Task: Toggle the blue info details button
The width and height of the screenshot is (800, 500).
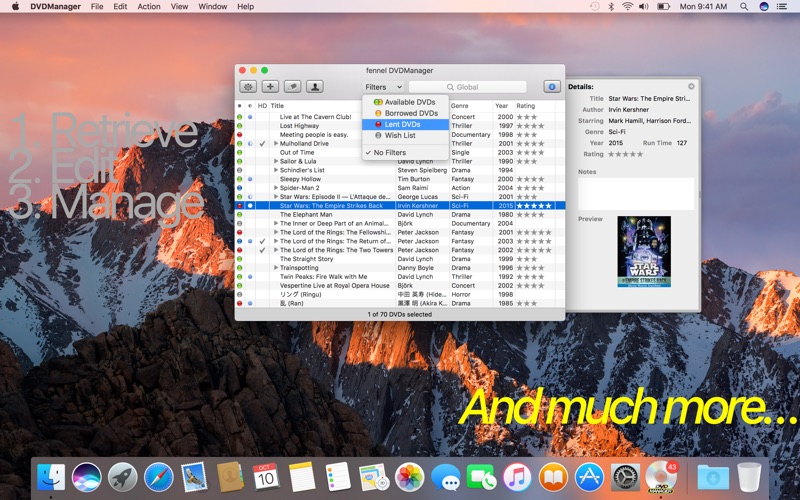Action: point(552,87)
